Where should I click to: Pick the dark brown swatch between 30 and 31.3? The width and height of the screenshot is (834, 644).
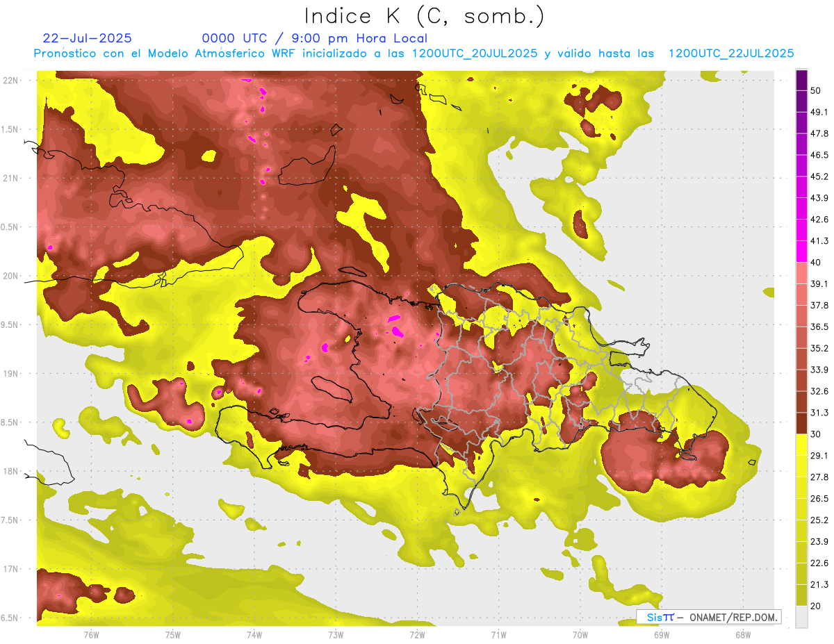(801, 424)
